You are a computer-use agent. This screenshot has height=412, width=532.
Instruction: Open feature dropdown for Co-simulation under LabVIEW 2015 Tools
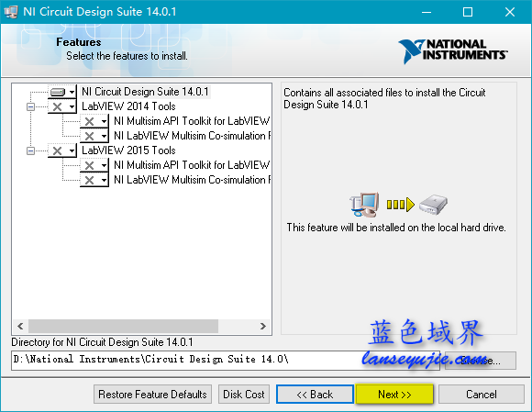point(94,180)
